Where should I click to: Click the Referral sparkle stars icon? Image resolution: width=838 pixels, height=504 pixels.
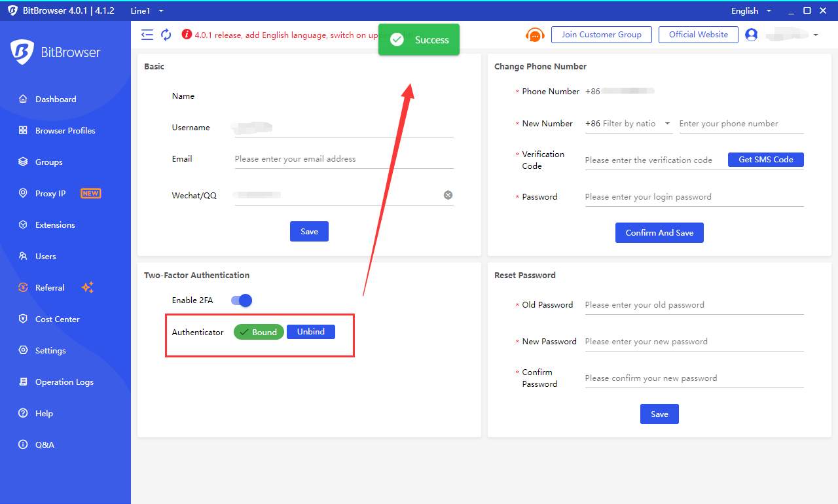pos(88,287)
